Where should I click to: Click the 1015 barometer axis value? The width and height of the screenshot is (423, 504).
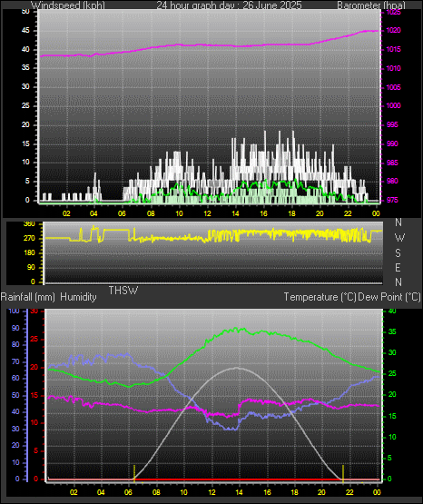tap(393, 50)
